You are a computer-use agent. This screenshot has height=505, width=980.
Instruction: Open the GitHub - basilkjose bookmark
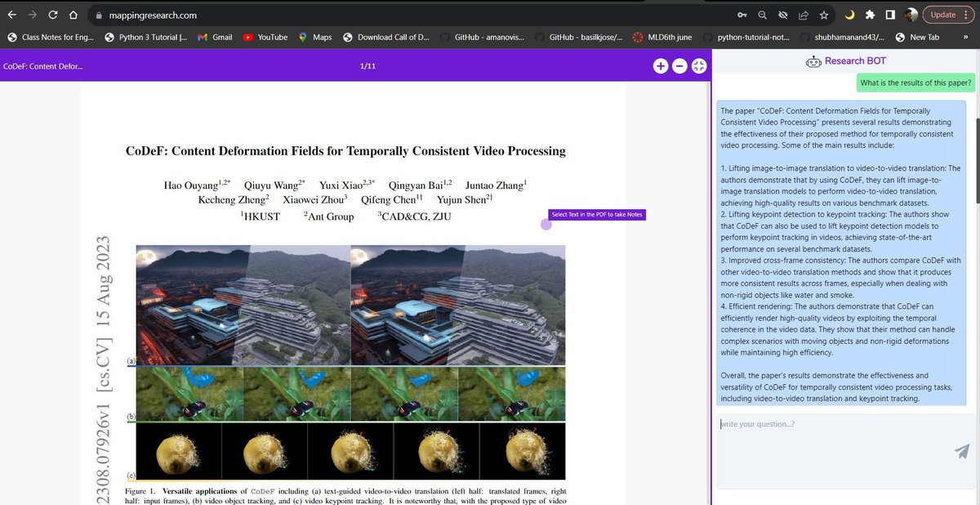click(578, 37)
